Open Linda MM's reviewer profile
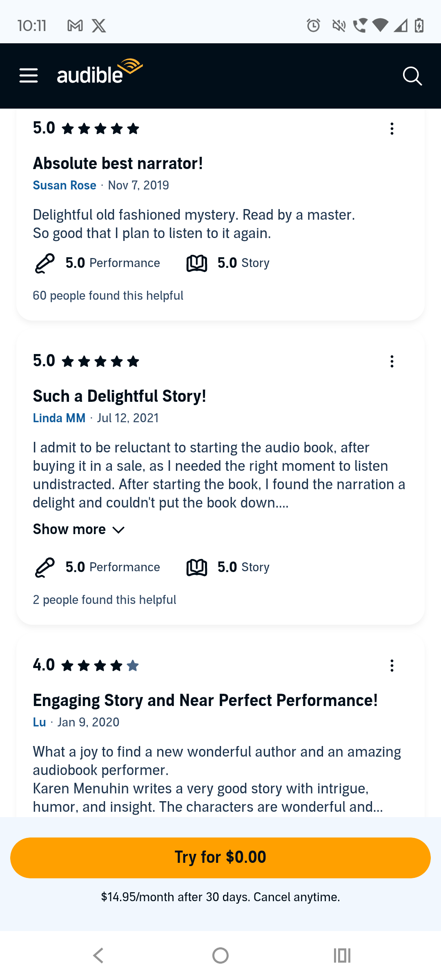 point(59,418)
